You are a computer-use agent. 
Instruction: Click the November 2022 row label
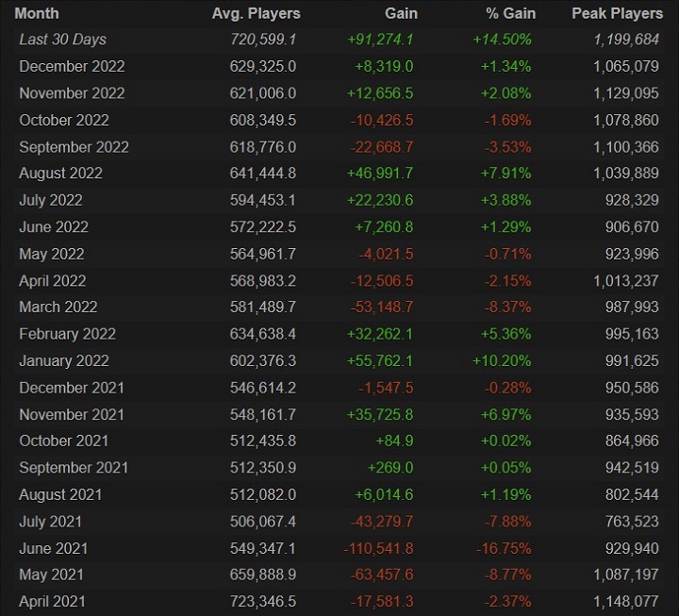[74, 93]
